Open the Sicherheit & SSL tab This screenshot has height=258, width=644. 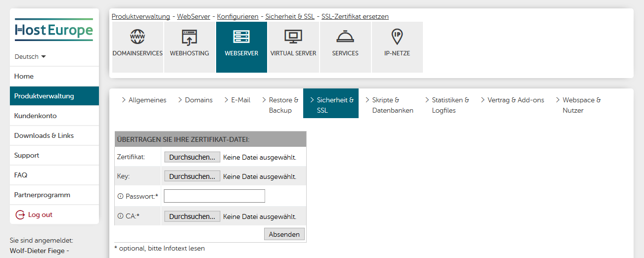click(331, 103)
